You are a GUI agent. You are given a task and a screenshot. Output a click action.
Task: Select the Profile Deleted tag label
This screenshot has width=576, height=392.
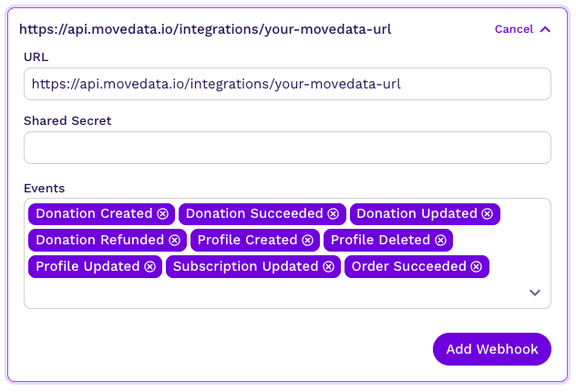pyautogui.click(x=380, y=240)
